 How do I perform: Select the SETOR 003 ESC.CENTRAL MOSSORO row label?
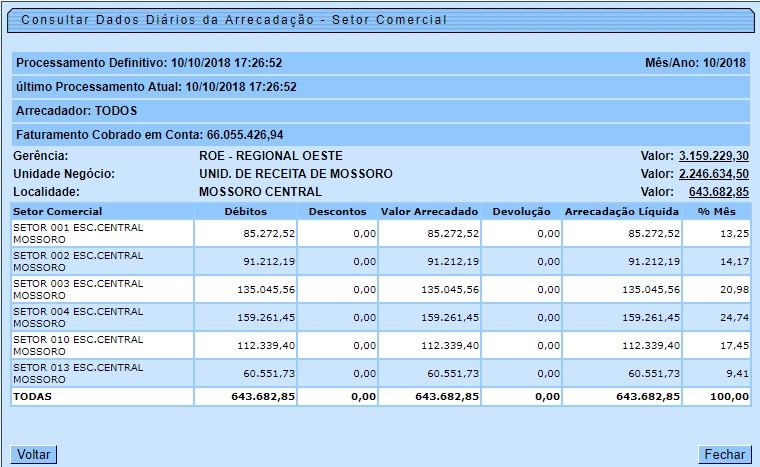pyautogui.click(x=78, y=289)
